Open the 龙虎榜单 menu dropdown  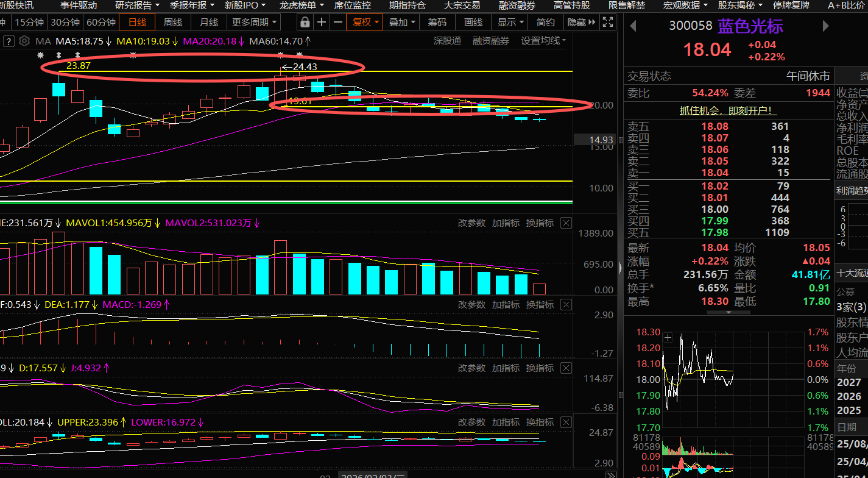[x=302, y=5]
